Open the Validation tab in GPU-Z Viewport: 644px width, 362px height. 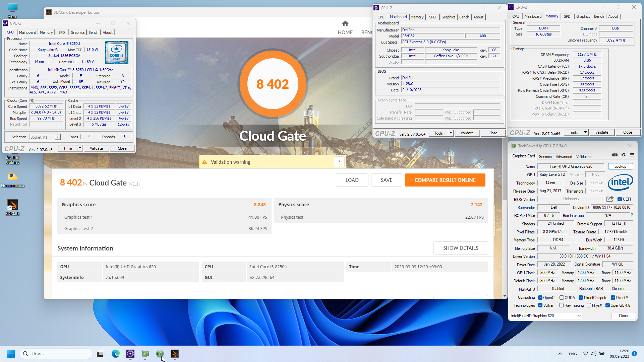(x=584, y=157)
